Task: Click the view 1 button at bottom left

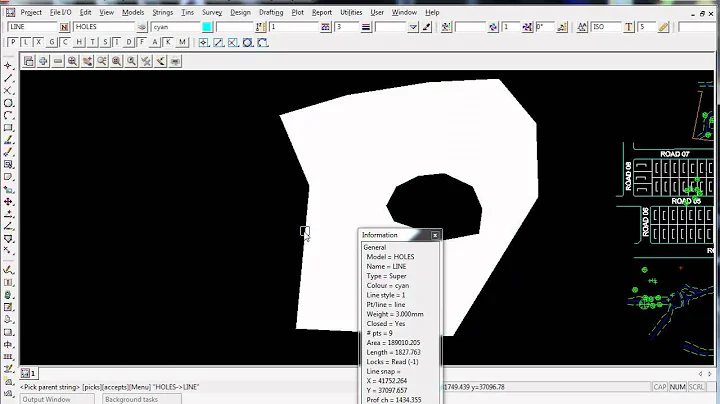Action: point(29,373)
